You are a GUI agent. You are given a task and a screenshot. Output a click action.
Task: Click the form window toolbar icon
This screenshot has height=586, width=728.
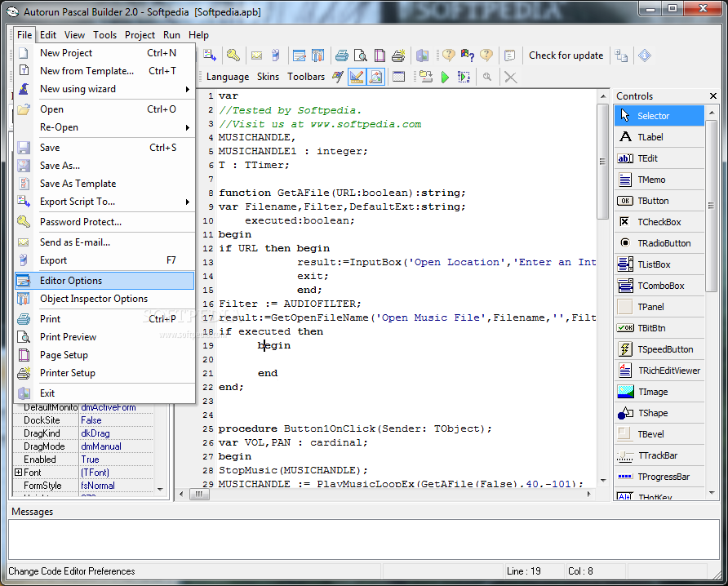[x=398, y=77]
